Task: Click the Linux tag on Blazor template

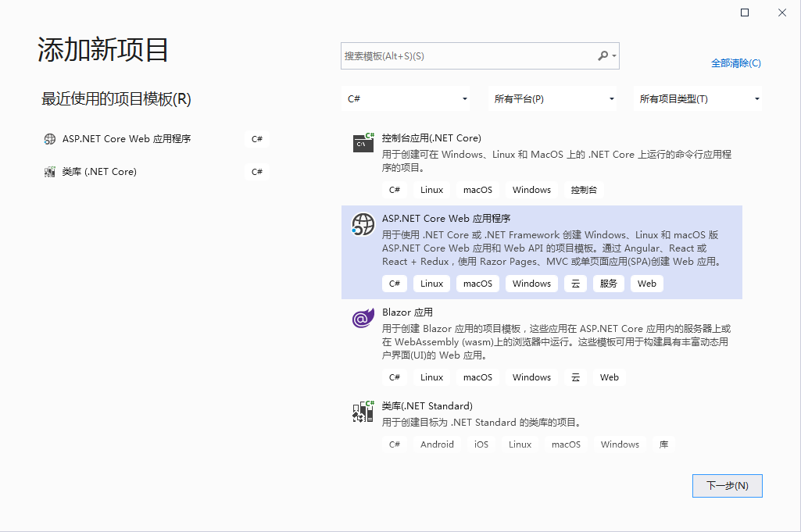Action: click(431, 377)
